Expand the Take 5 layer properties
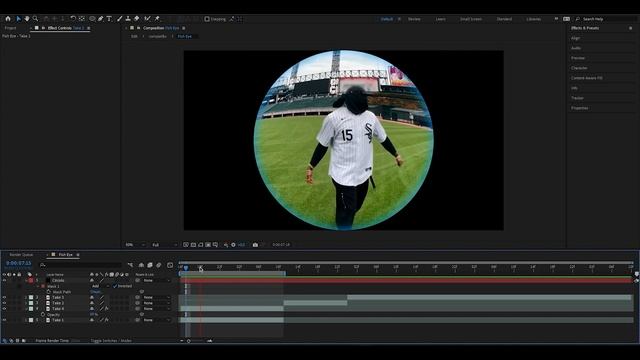 tap(26, 298)
